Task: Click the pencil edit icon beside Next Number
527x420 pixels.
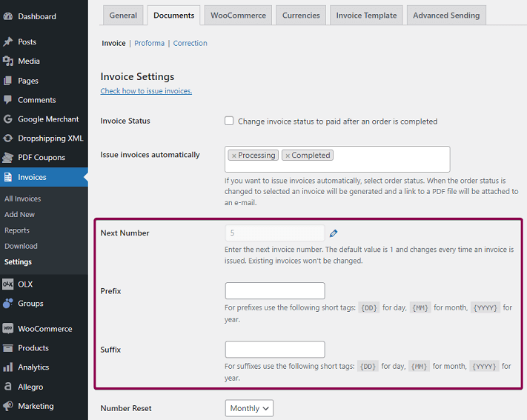Action: pyautogui.click(x=334, y=233)
